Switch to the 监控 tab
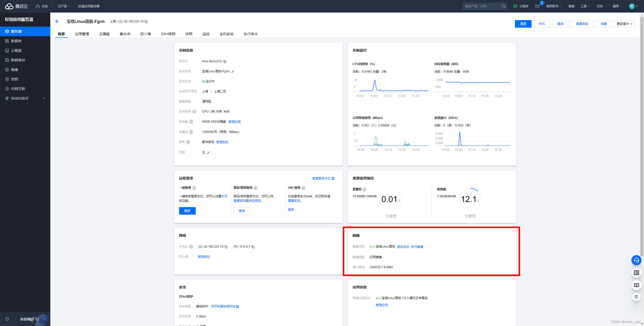This screenshot has height=326, width=644. tap(206, 34)
